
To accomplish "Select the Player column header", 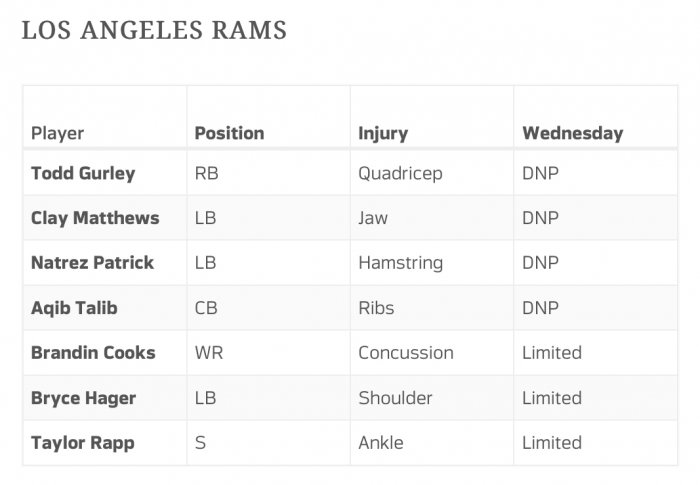I will [57, 133].
